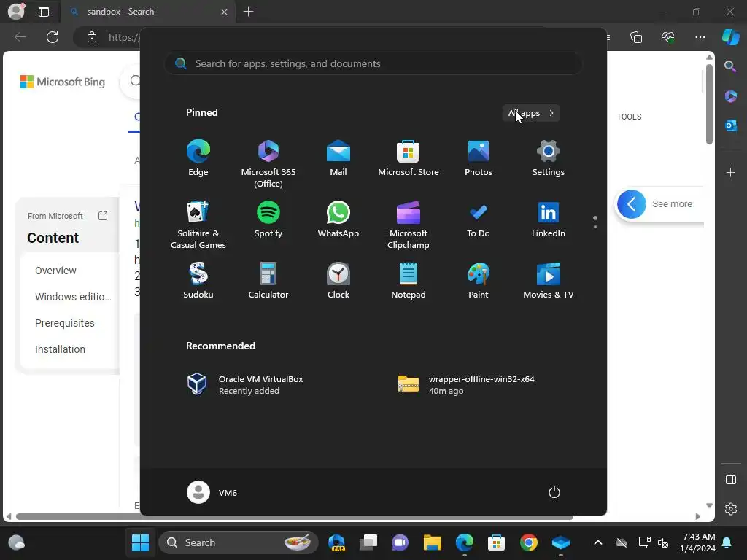Launch Sudoku game
This screenshot has height=560, width=747.
coord(198,281)
